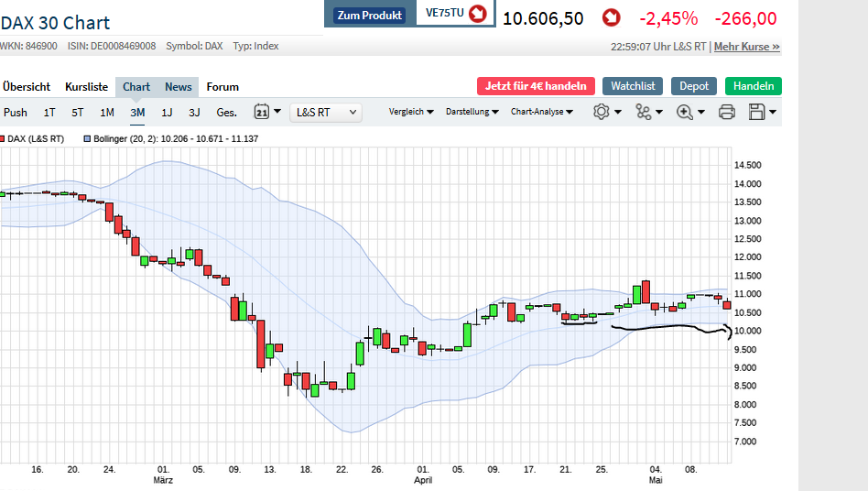Click the Jetzt für 4€ handeln button
The image size is (868, 491).
pyautogui.click(x=536, y=86)
